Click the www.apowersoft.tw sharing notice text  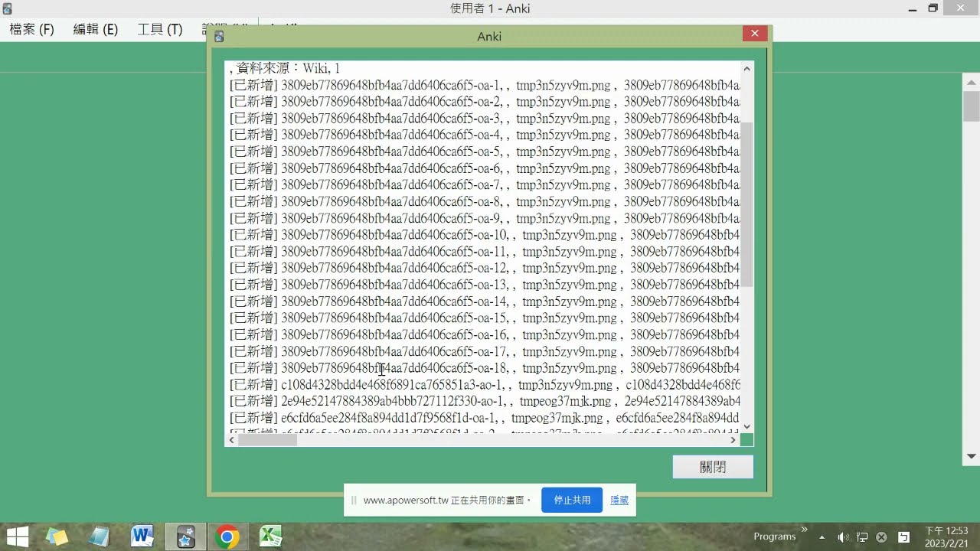tap(447, 500)
